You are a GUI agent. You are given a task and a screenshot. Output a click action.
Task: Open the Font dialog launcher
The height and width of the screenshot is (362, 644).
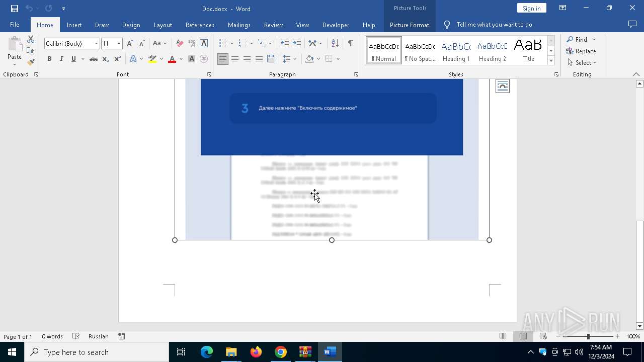pos(209,74)
